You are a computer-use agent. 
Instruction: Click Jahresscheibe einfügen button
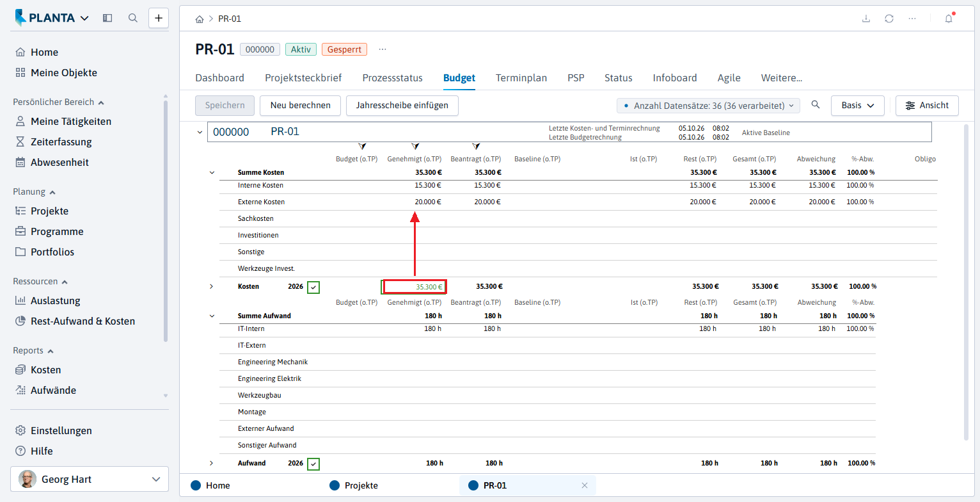click(x=402, y=106)
